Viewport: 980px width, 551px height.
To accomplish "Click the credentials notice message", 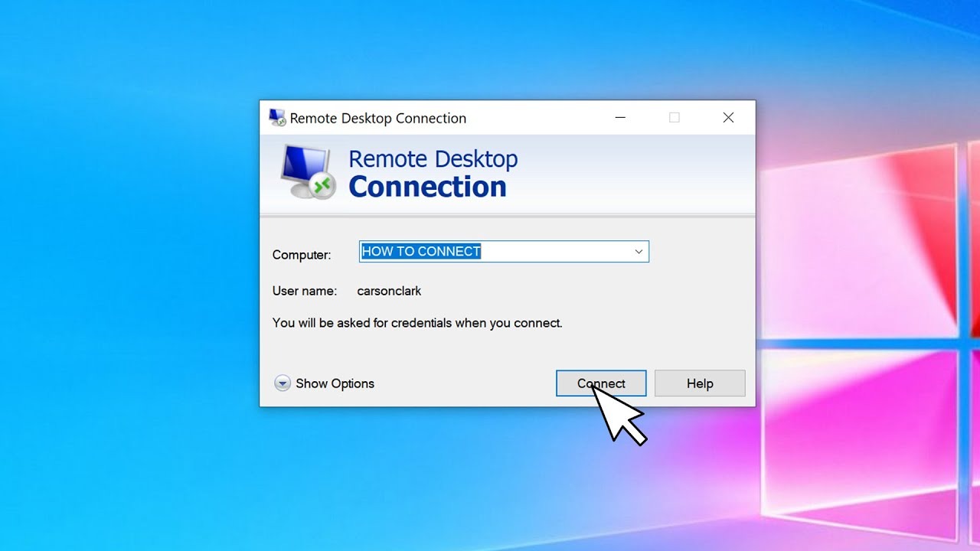I will 417,323.
